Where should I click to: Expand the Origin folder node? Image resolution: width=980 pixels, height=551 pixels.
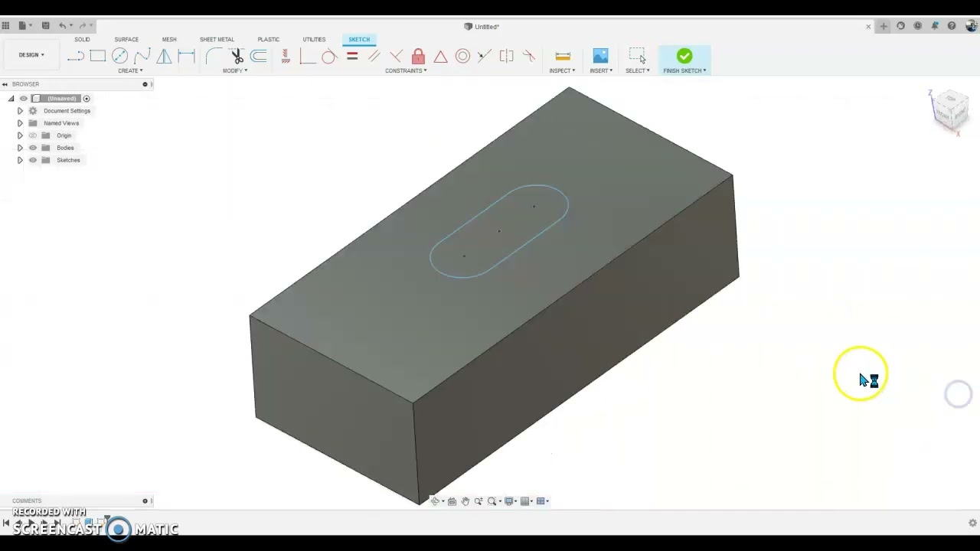[x=20, y=135]
